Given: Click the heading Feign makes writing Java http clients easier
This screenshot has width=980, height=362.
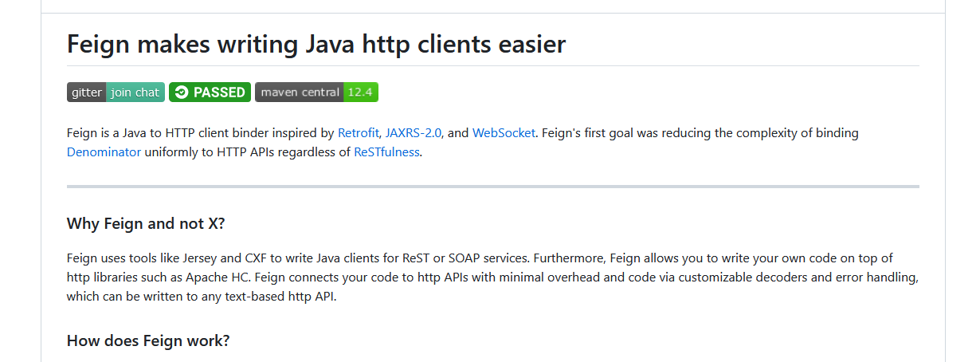Looking at the screenshot, I should point(316,44).
